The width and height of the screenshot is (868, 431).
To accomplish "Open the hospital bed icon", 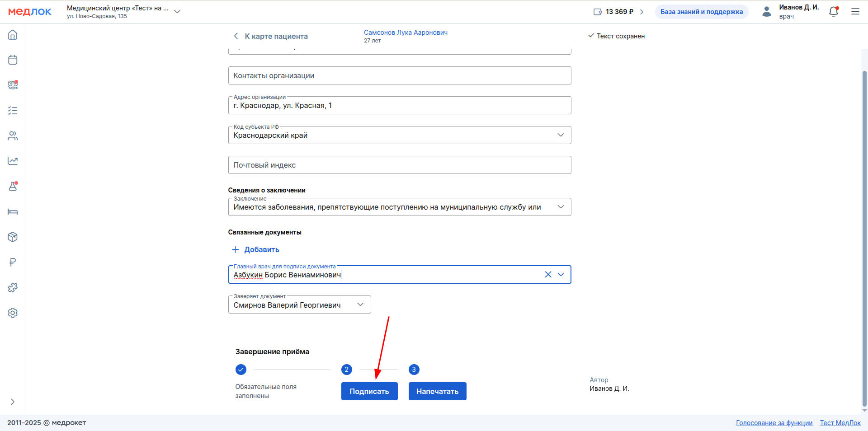I will pyautogui.click(x=13, y=212).
